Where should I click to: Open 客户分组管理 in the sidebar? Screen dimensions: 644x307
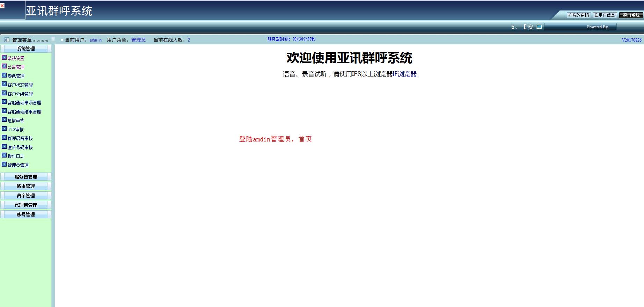tap(20, 94)
